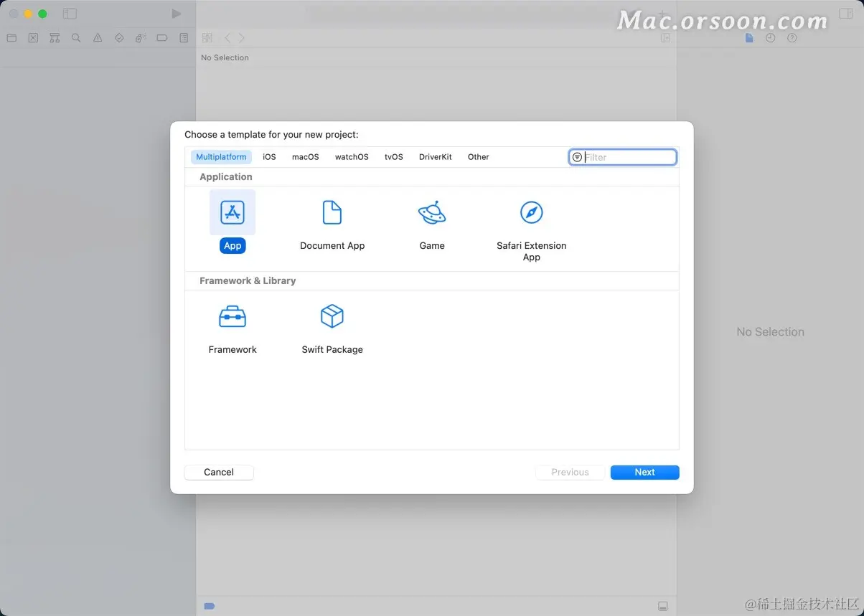The image size is (864, 616).
Task: Show the Breakpoint navigator icon
Action: [162, 38]
